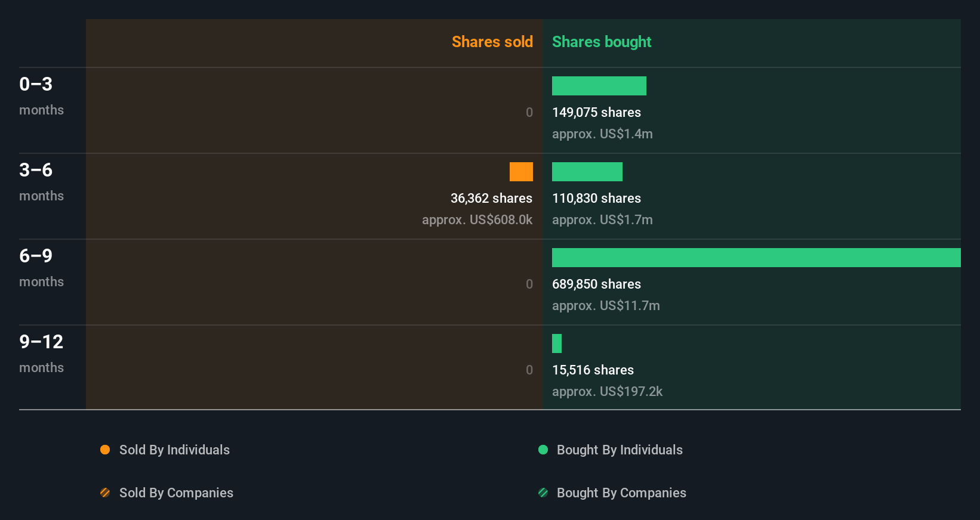
Task: Click the approx. US$1.7m value
Action: point(602,219)
